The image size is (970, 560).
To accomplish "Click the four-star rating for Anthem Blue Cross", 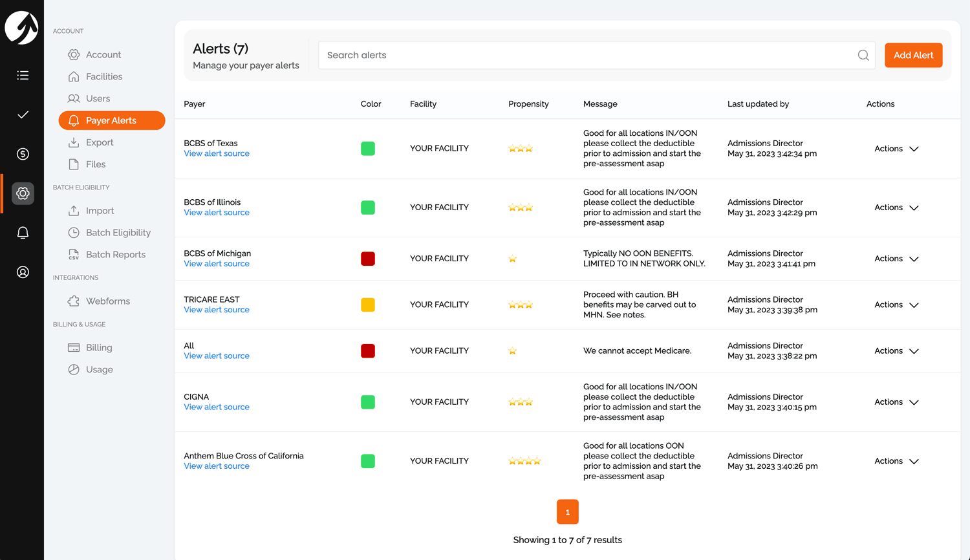I will click(524, 461).
